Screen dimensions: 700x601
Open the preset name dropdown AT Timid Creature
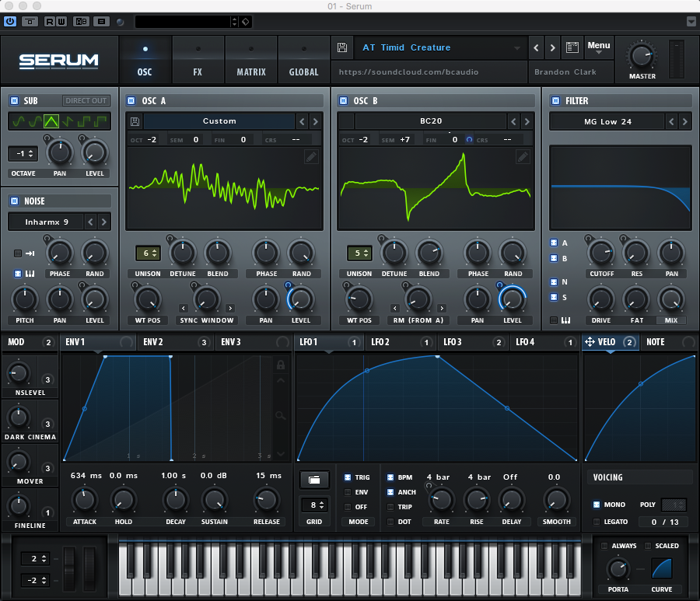point(441,47)
